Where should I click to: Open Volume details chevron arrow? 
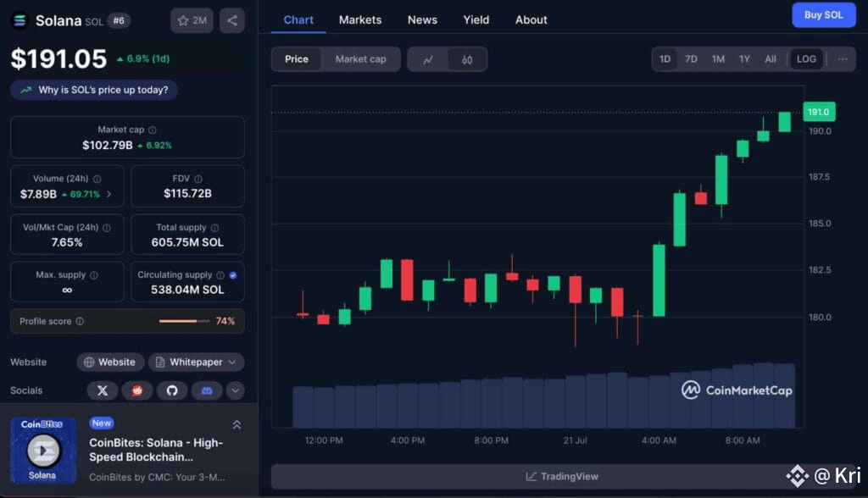coord(109,194)
